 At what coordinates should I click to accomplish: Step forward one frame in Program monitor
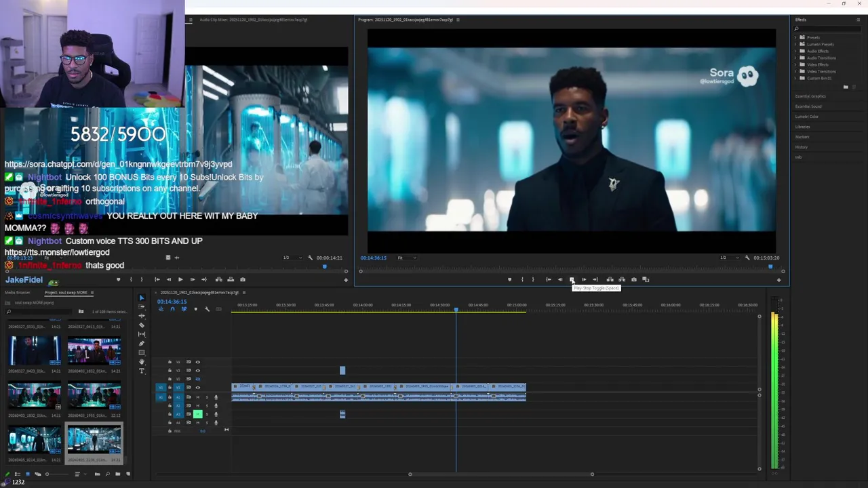point(584,279)
